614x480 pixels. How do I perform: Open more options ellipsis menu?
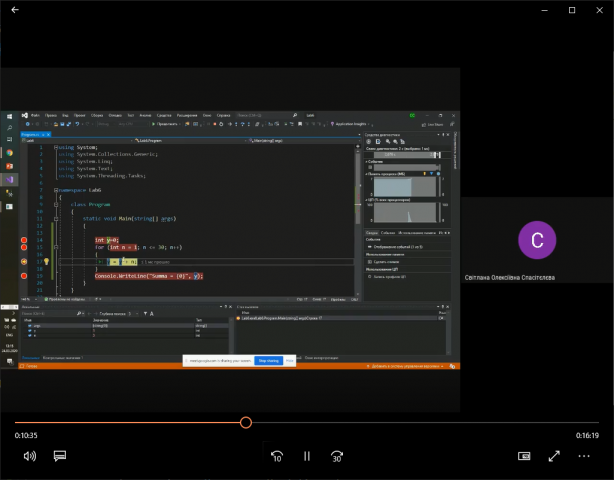[x=584, y=456]
